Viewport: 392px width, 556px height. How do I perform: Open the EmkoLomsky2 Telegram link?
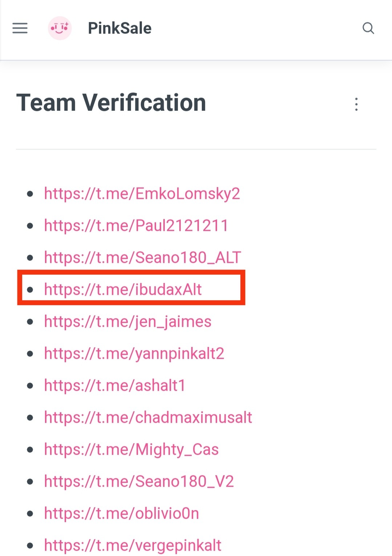pos(142,194)
